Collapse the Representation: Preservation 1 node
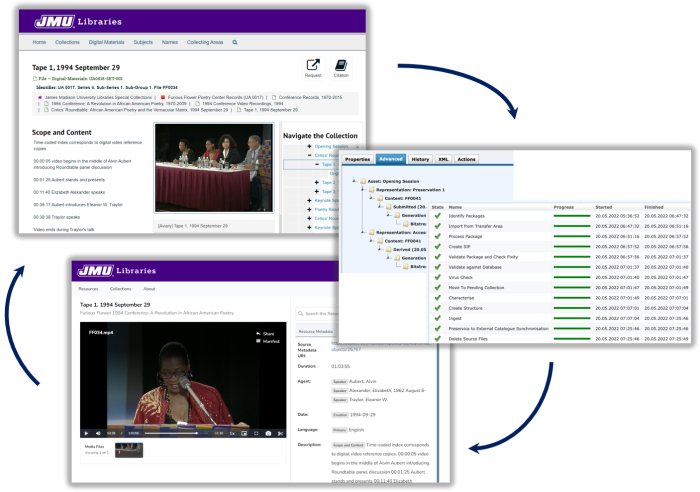The width and height of the screenshot is (700, 492). (363, 189)
